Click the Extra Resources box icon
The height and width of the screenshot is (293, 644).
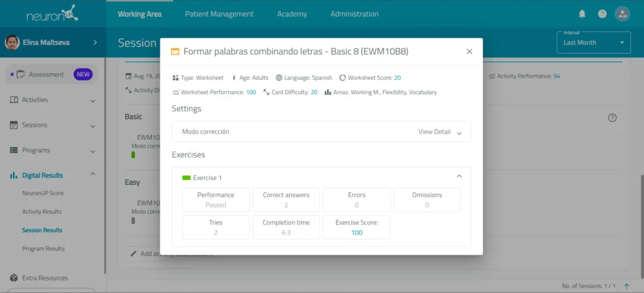[x=14, y=278]
